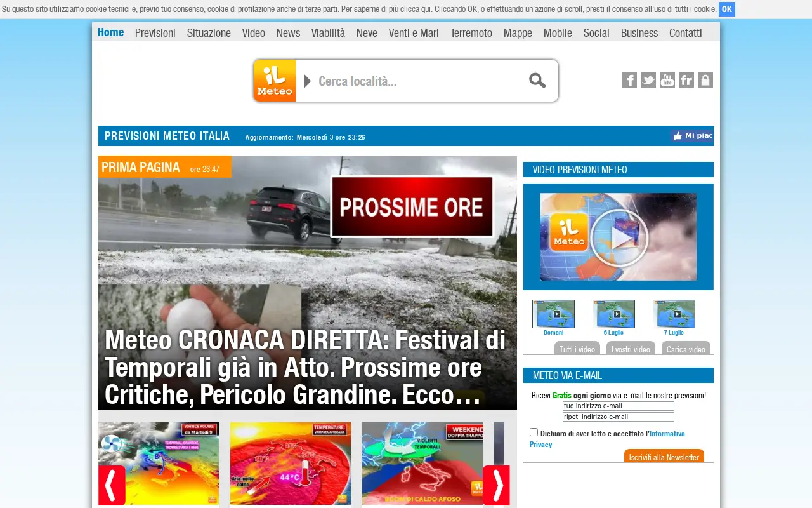The width and height of the screenshot is (812, 508).
Task: Click next carousel arrow
Action: [x=496, y=485]
